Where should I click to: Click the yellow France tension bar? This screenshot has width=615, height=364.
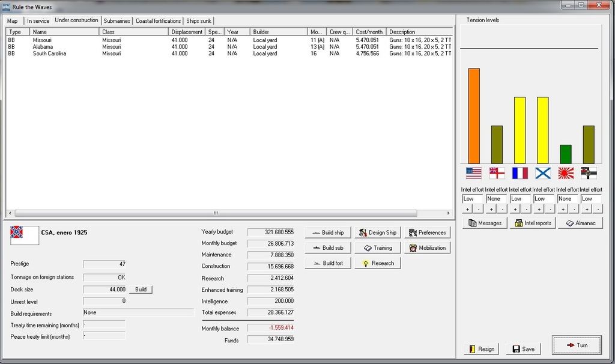pos(520,130)
